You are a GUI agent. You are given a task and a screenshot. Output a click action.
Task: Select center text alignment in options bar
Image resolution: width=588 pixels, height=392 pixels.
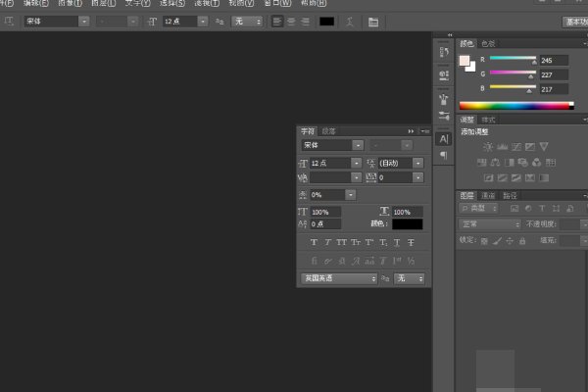click(291, 21)
